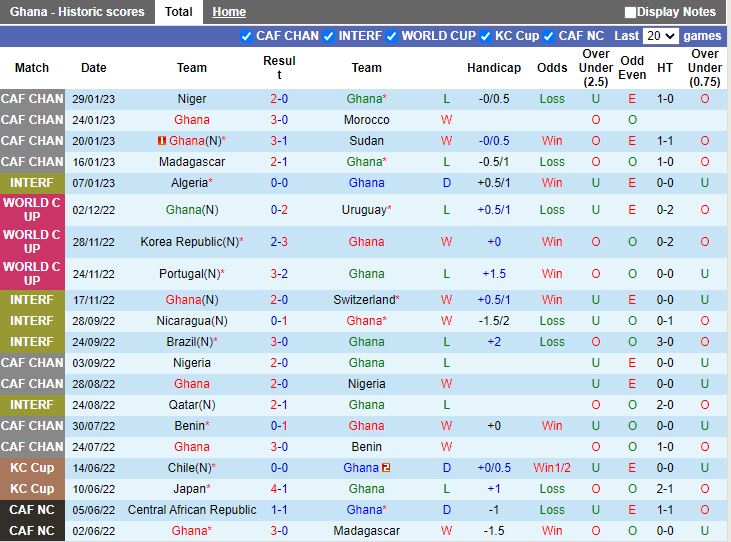Select the Total tab
The image size is (731, 542).
tap(179, 12)
